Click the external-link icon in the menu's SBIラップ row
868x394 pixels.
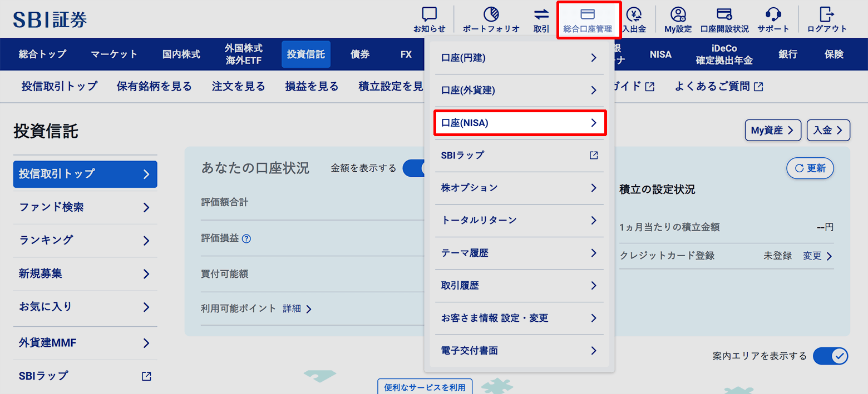coord(594,155)
